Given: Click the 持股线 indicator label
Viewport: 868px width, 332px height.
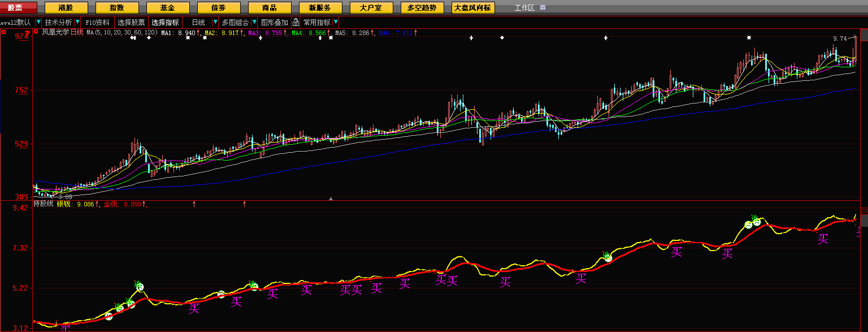Looking at the screenshot, I should coord(44,204).
